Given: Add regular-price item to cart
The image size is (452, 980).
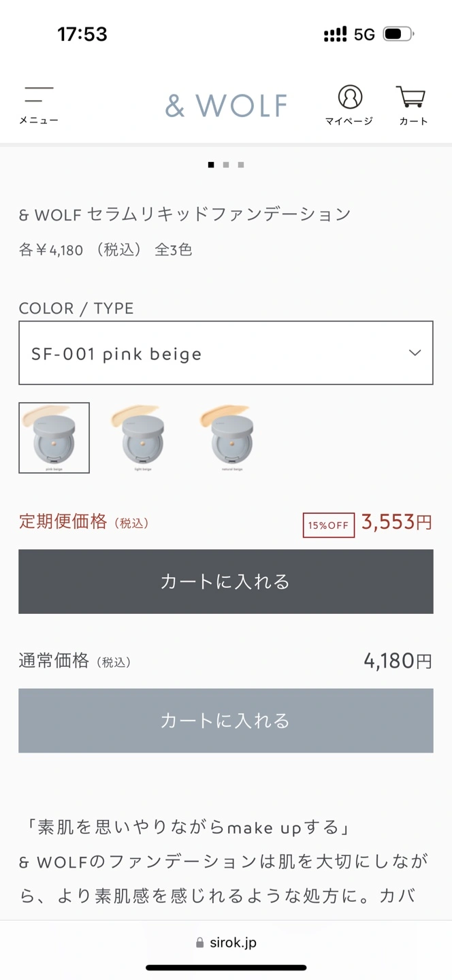Looking at the screenshot, I should [x=226, y=721].
